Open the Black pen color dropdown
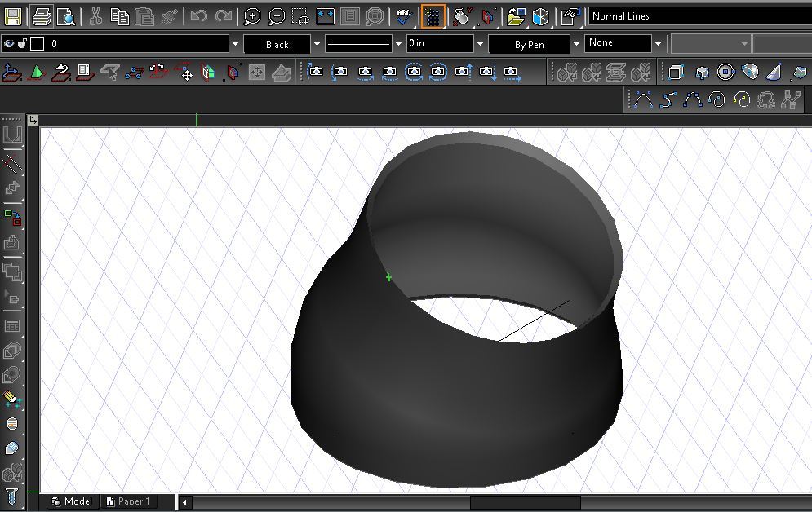Screen dimensions: 812x512 tap(317, 44)
